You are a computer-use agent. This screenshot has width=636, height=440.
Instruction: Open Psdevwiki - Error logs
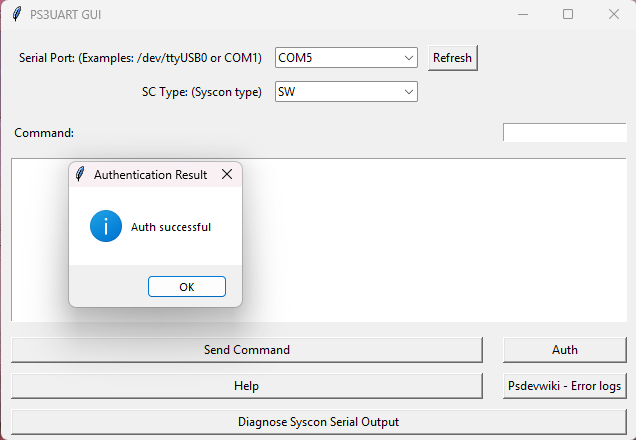pyautogui.click(x=564, y=386)
